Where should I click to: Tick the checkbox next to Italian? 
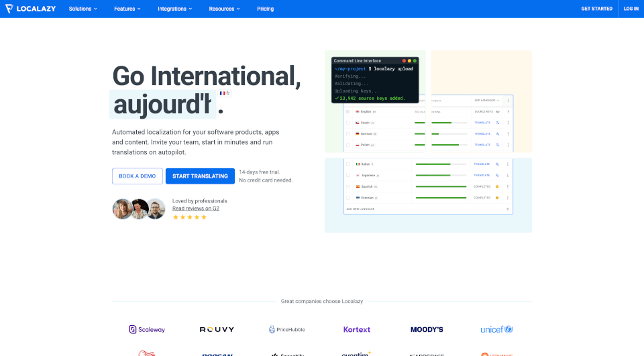[x=347, y=164]
